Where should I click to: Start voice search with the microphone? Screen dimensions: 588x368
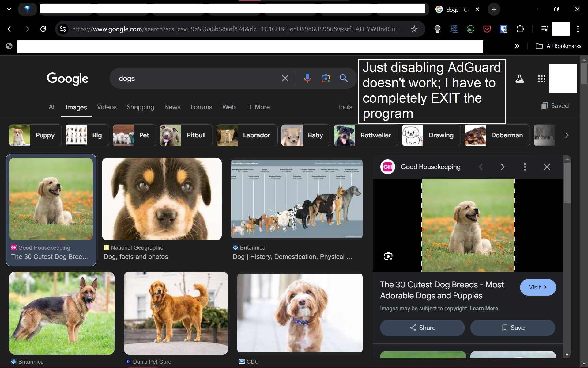point(307,79)
